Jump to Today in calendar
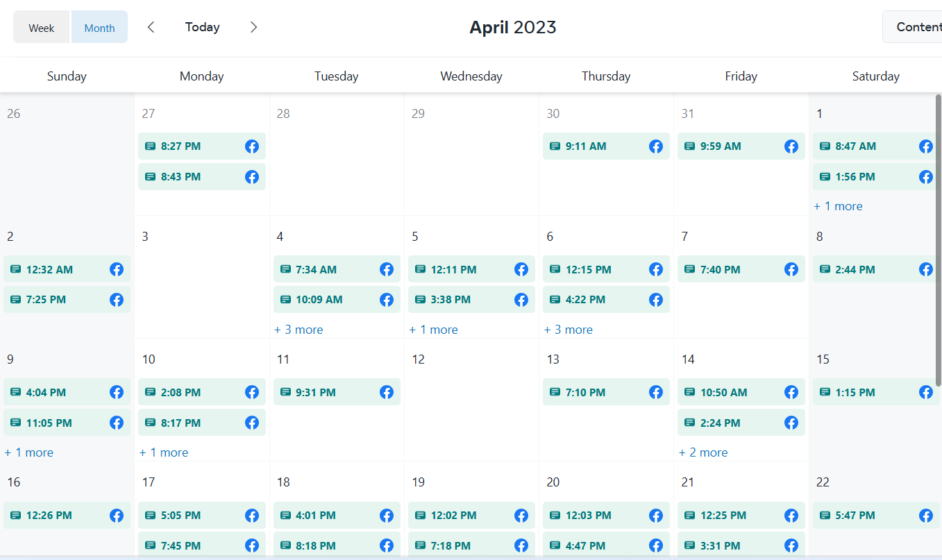The height and width of the screenshot is (560, 942). 202,27
